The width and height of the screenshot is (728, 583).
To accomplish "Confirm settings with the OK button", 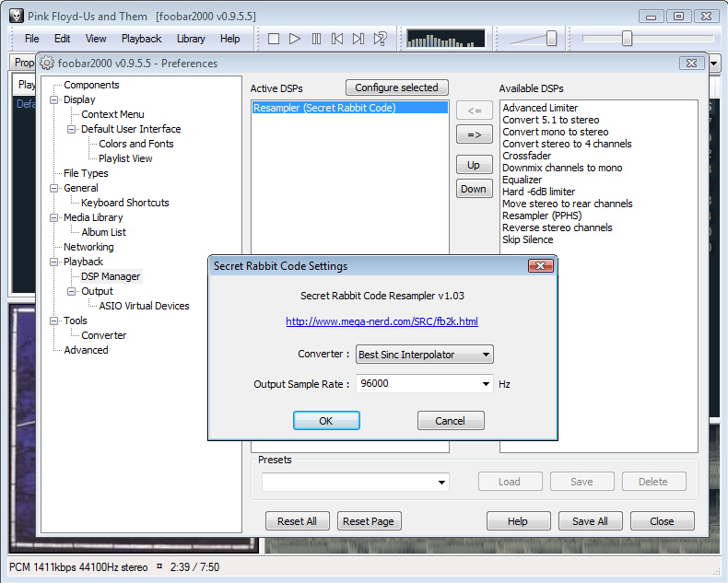I will (326, 421).
